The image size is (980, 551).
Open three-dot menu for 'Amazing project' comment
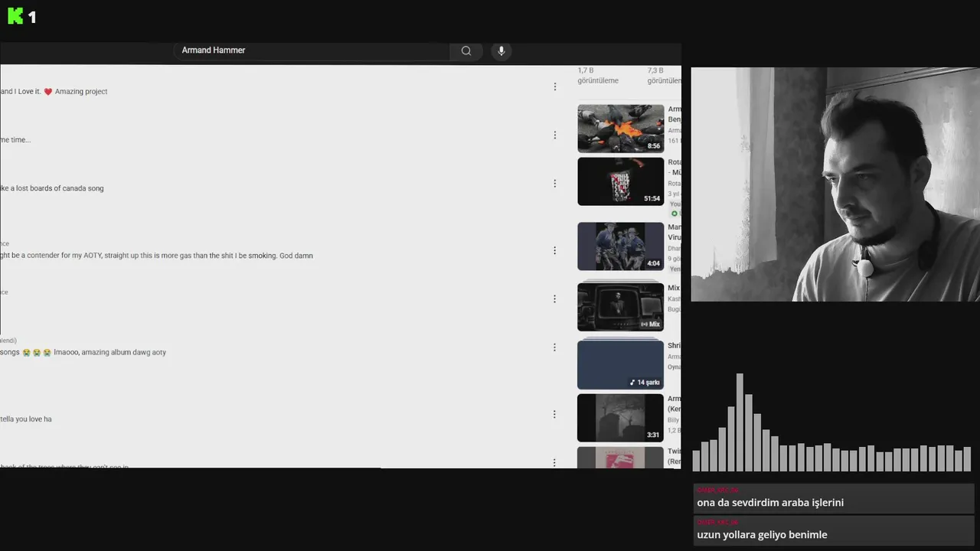coord(555,86)
